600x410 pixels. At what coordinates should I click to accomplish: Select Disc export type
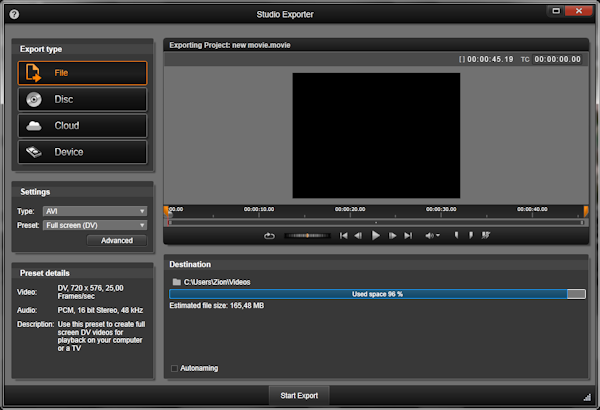[x=82, y=99]
